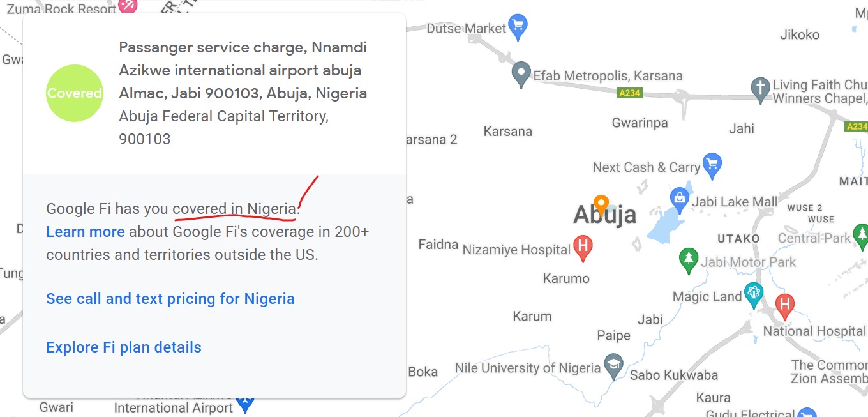Click the Gudu Electrical shopping marker
The image size is (868, 417).
(x=807, y=412)
